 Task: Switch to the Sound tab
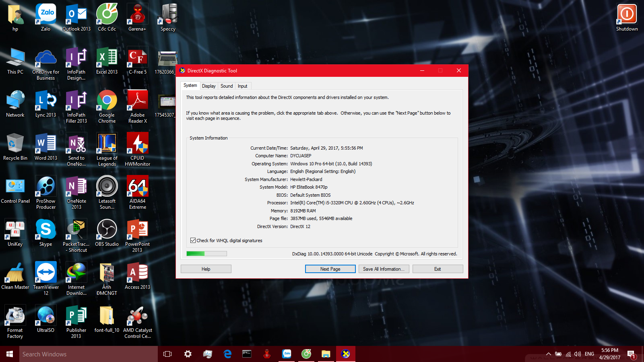coord(227,86)
